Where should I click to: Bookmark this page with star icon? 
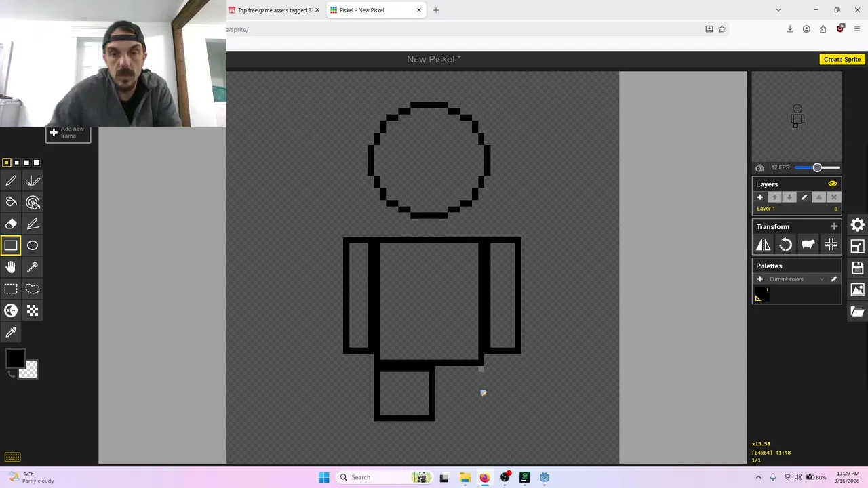coord(722,29)
